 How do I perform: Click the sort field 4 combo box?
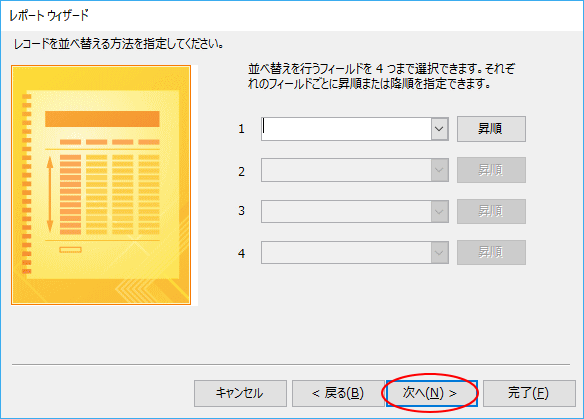click(355, 253)
